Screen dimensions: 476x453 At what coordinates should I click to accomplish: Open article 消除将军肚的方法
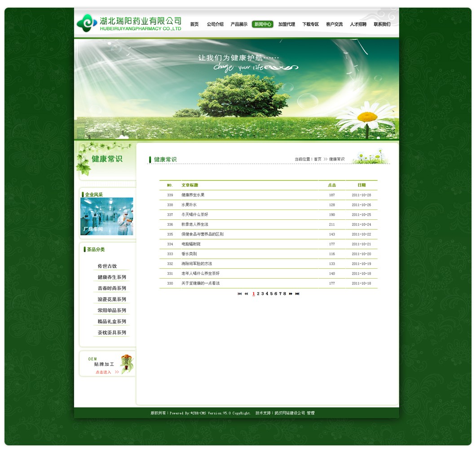tap(196, 264)
